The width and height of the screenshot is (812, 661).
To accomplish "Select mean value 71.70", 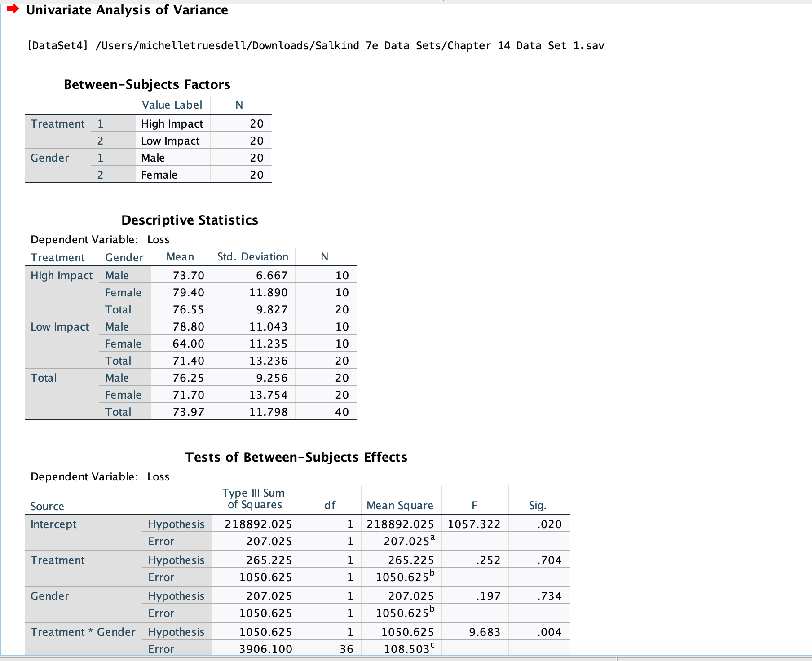I will (189, 395).
